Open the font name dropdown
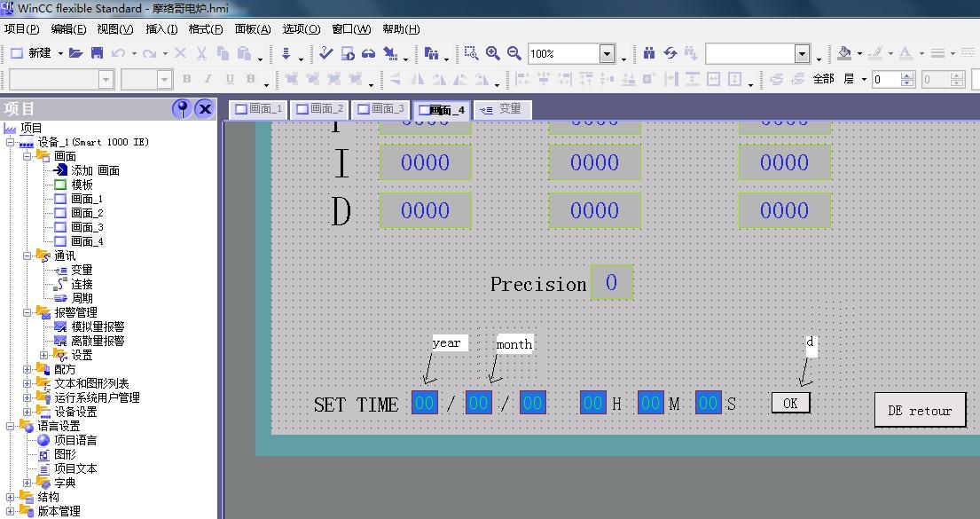 coord(106,80)
